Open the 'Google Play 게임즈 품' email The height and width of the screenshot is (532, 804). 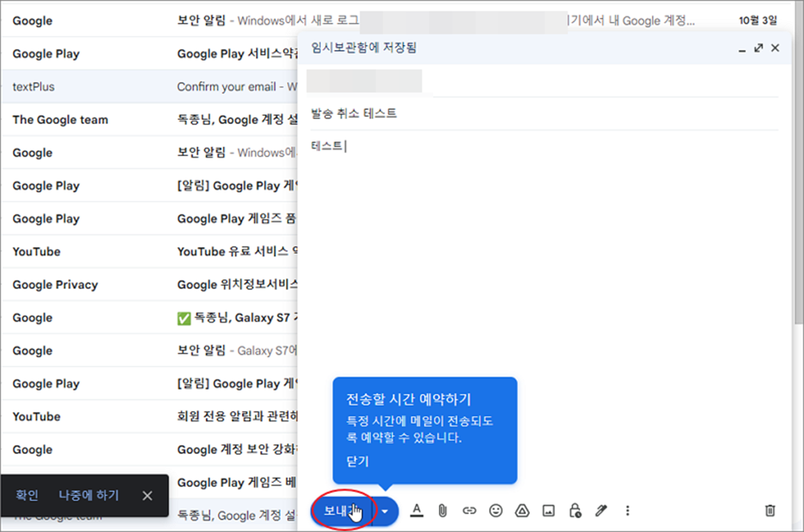click(x=149, y=219)
